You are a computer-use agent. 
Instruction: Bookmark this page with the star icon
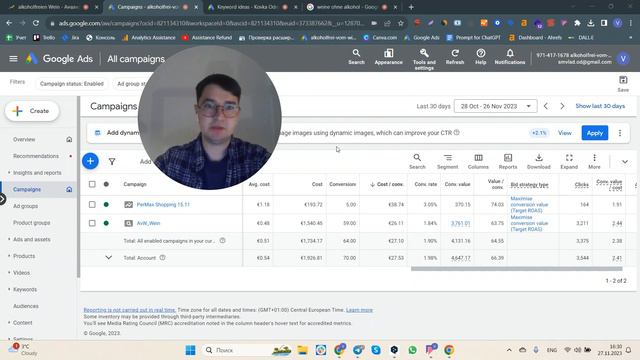401,23
